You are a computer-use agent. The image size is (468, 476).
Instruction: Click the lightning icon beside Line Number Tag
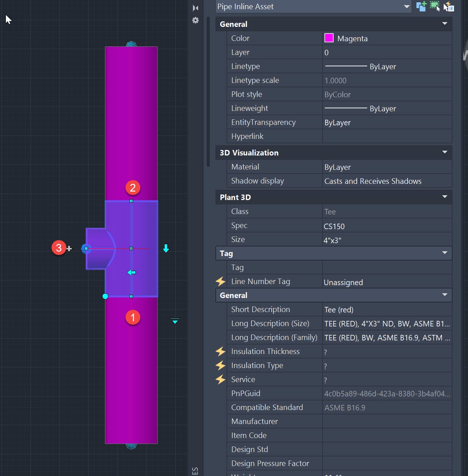tap(220, 281)
